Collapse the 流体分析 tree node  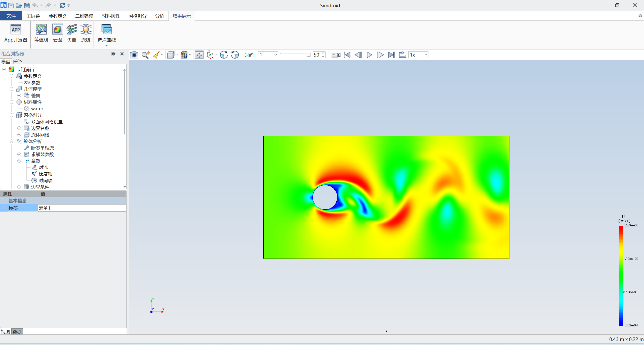point(12,141)
